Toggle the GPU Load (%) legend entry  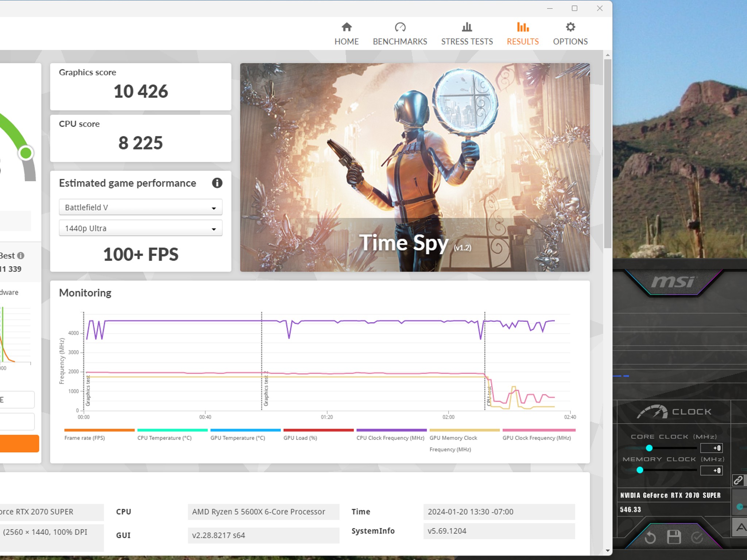[x=301, y=438]
